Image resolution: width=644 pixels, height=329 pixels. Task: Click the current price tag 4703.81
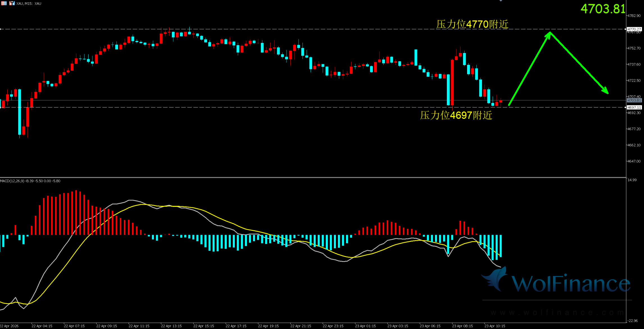[634, 100]
